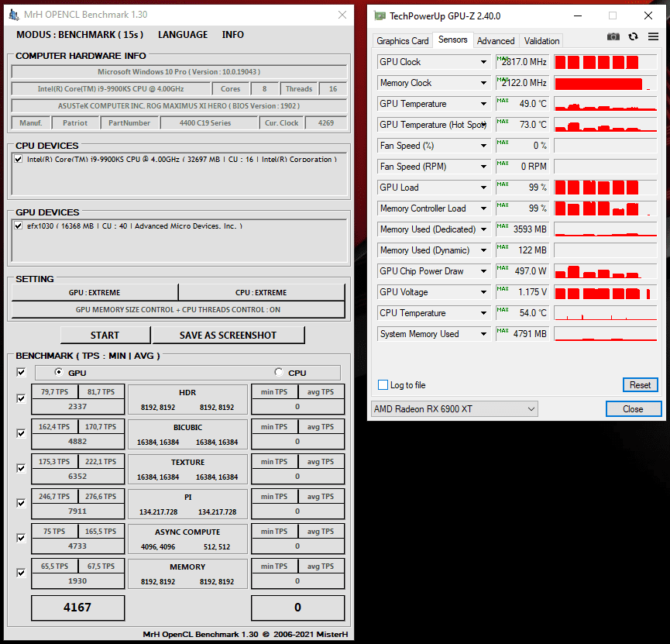Close the MrH OpenCL Benchmark window
The image size is (670, 644).
(x=342, y=15)
